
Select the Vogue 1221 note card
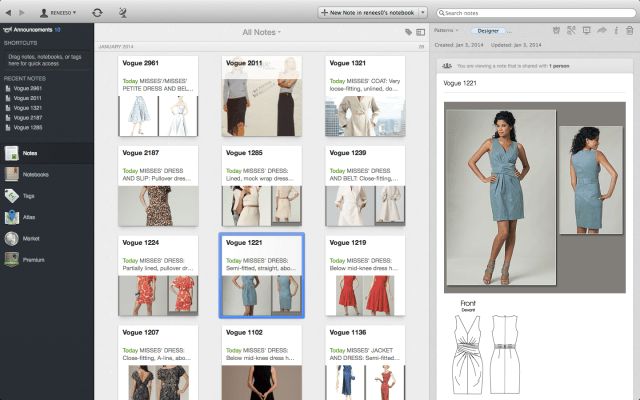point(262,276)
